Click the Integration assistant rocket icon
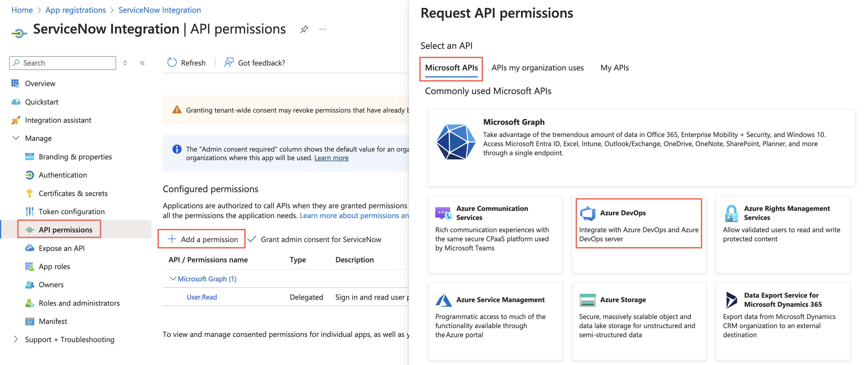The width and height of the screenshot is (868, 365). click(x=16, y=120)
